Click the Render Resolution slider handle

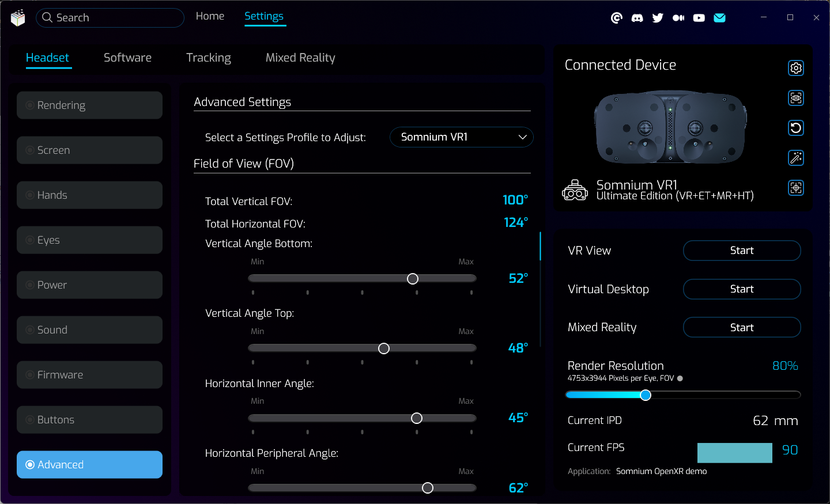point(646,395)
